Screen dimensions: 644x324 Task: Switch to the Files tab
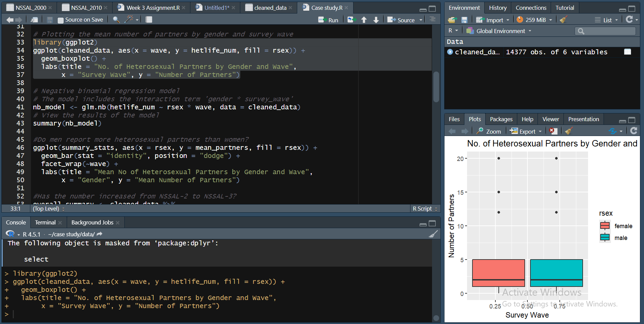coord(454,119)
